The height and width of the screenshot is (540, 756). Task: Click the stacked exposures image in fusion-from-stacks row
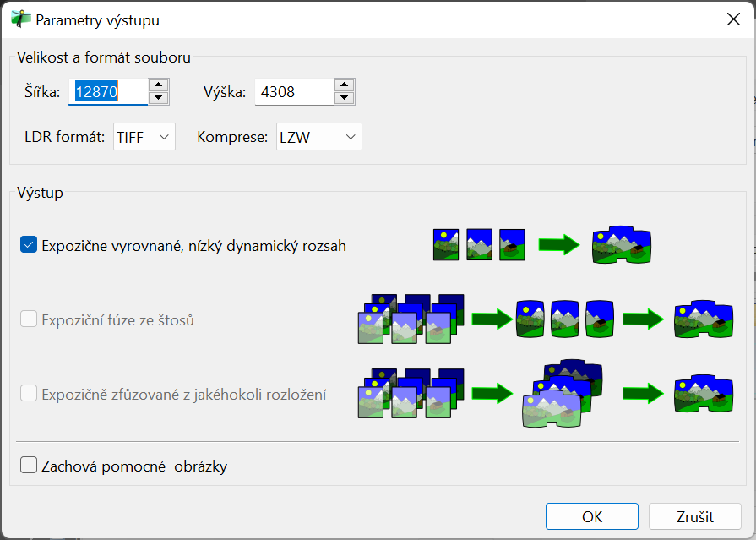click(411, 319)
